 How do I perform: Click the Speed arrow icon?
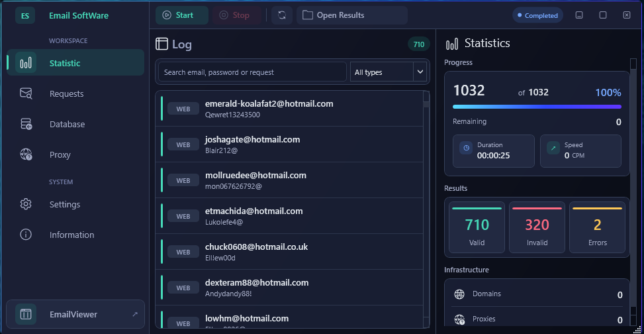coord(553,148)
